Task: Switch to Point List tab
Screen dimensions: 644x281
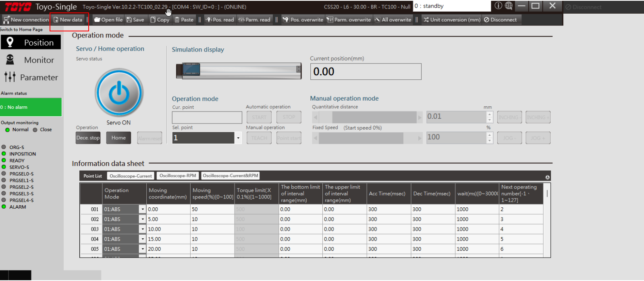Action: [x=93, y=176]
